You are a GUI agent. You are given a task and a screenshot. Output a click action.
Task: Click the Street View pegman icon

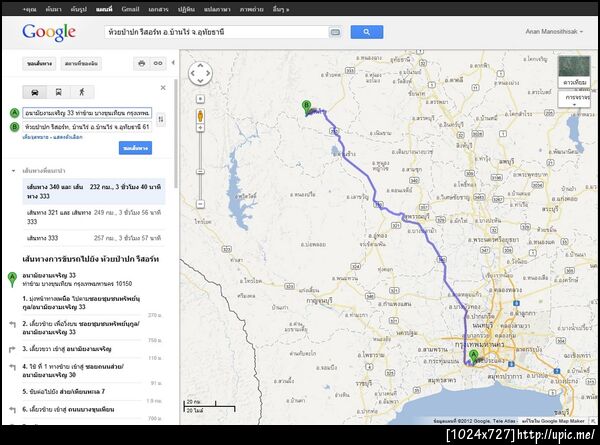pyautogui.click(x=200, y=116)
